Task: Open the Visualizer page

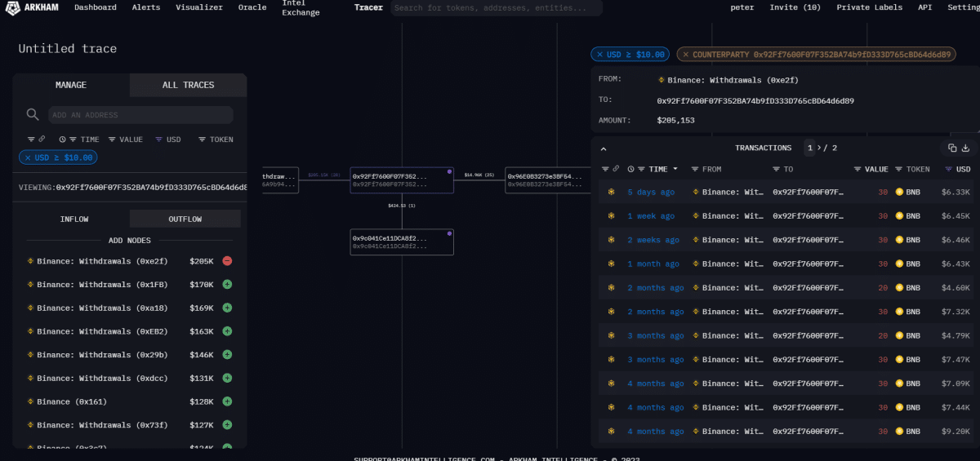Action: (x=199, y=7)
